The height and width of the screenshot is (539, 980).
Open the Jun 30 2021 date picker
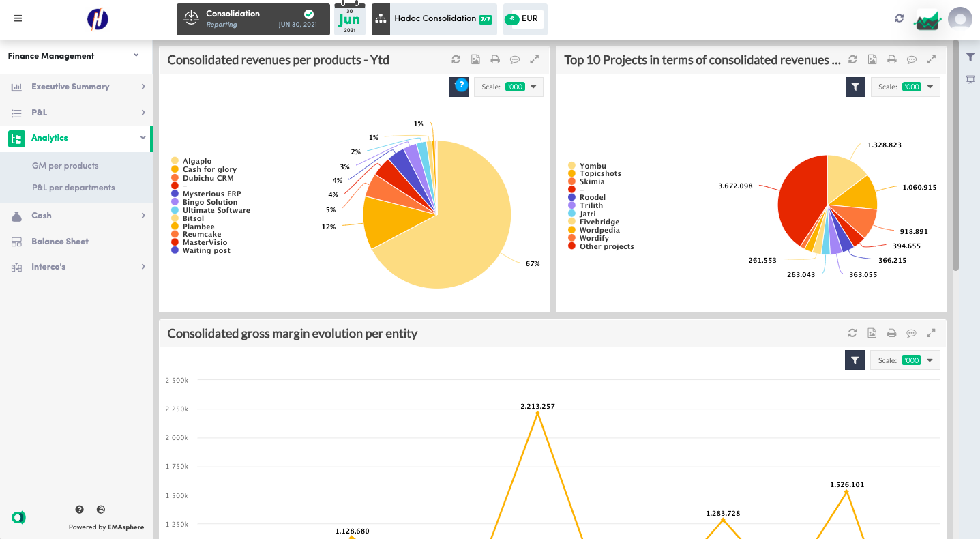tap(349, 19)
